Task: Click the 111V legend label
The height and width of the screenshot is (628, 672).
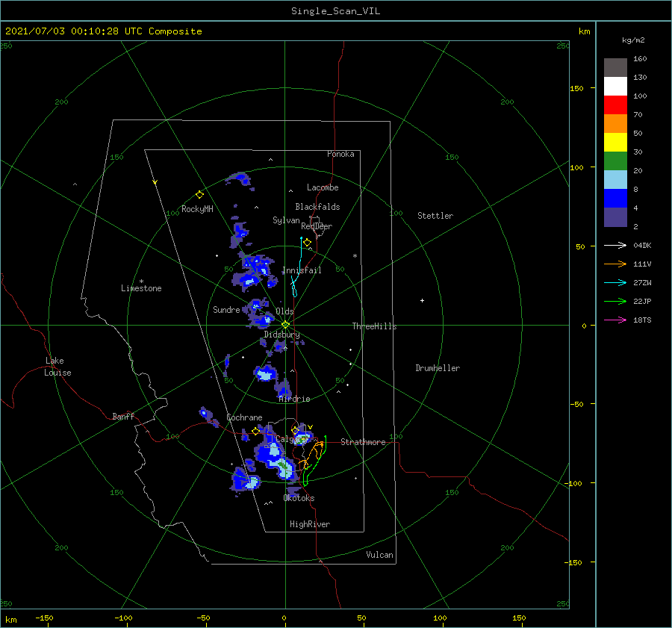Action: [642, 264]
